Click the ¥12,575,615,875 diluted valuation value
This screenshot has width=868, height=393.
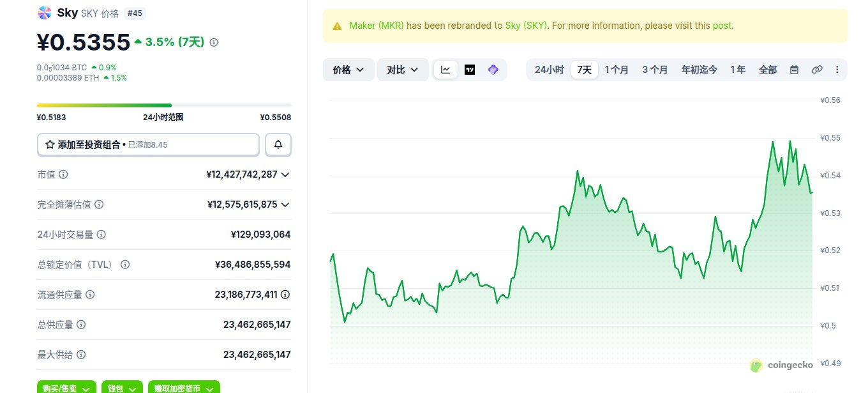coord(243,204)
